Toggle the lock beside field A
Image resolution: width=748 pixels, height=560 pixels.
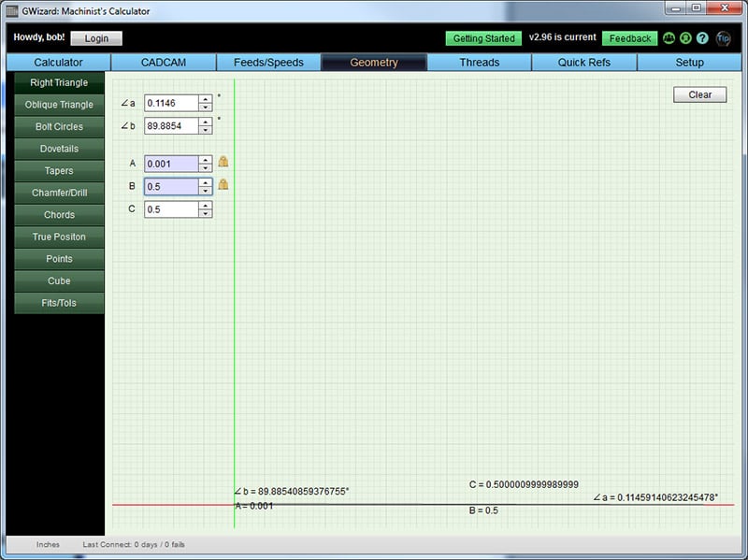(224, 162)
